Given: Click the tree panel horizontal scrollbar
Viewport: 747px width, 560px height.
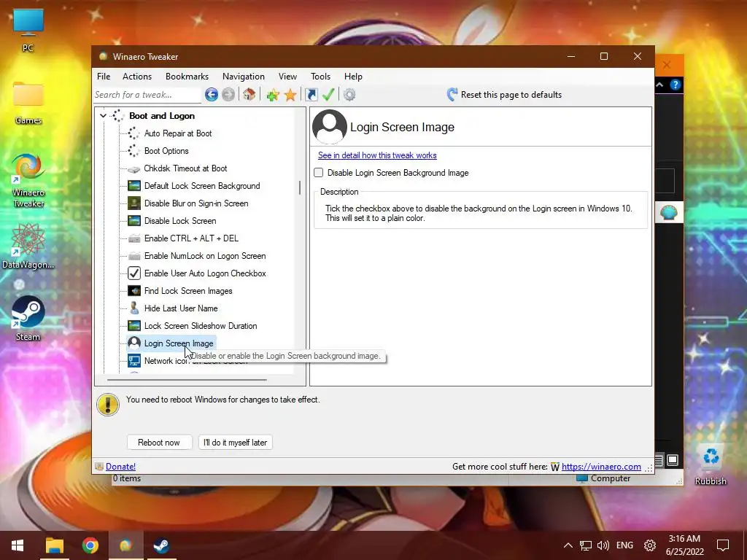Looking at the screenshot, I should coord(187,380).
